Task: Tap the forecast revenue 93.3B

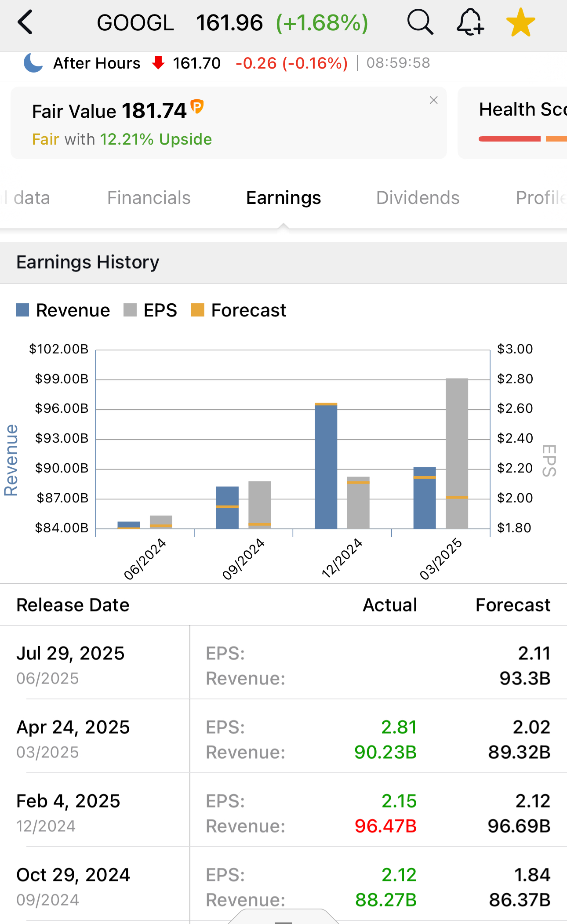Action: (x=525, y=678)
